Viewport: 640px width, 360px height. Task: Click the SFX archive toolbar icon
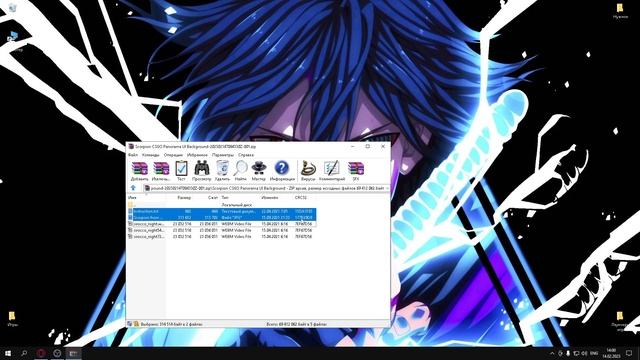(356, 171)
